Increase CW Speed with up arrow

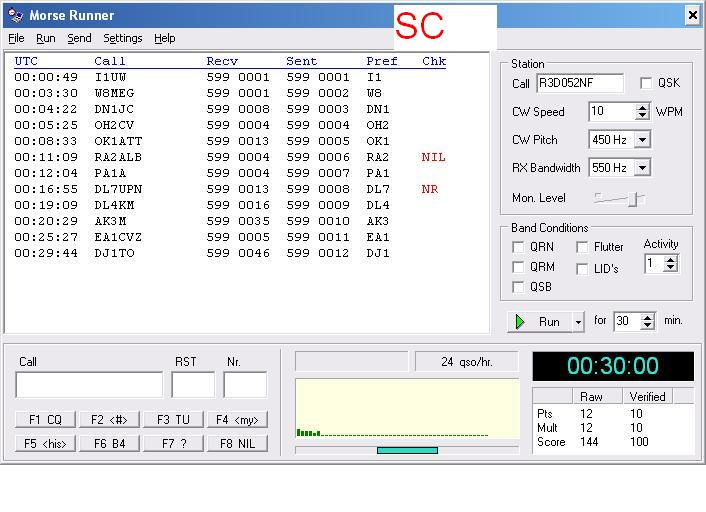coord(642,107)
